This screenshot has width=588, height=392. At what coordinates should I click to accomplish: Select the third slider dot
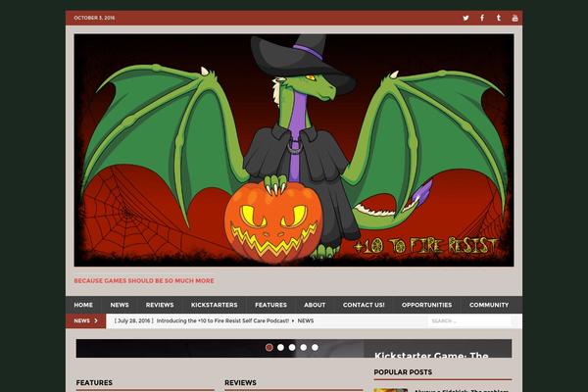292,347
